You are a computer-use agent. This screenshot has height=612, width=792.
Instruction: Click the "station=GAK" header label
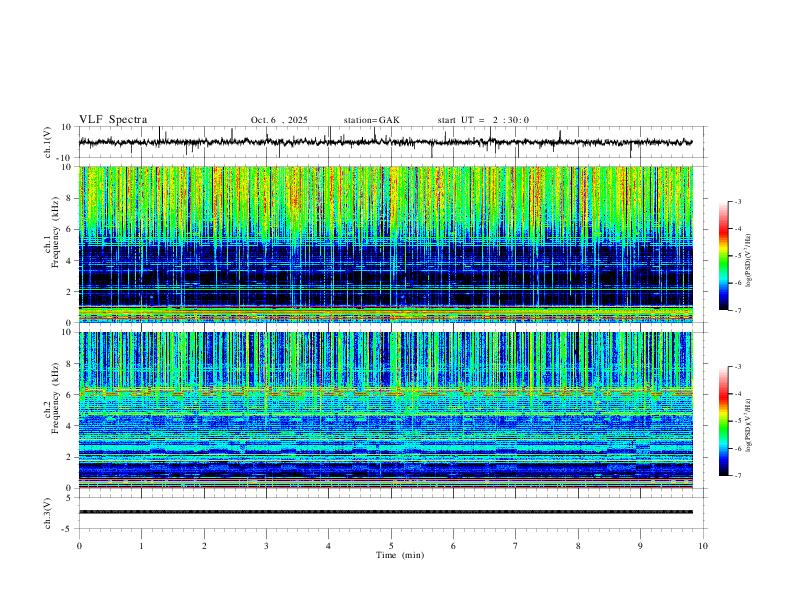coord(371,120)
